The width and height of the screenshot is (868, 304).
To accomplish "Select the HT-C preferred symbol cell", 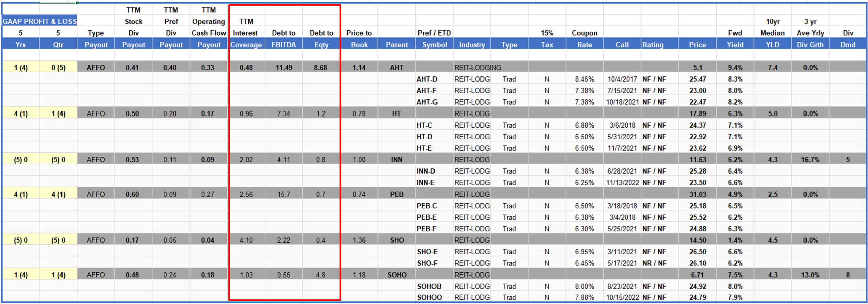I will pos(424,125).
